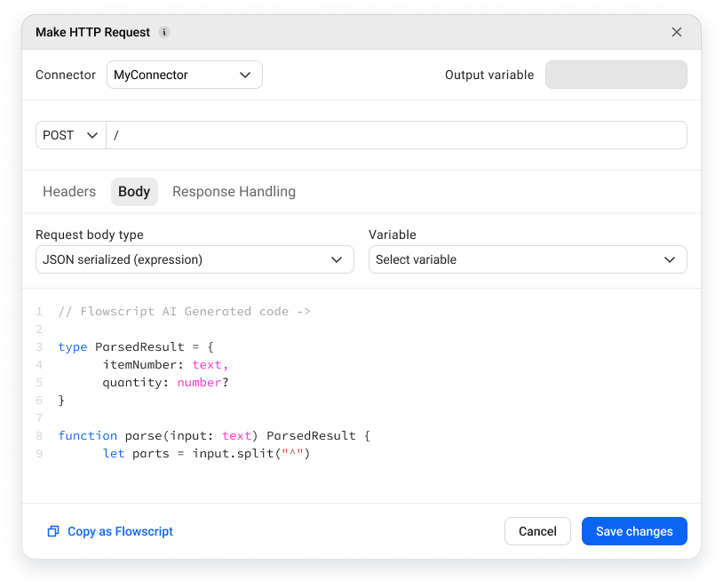Close the Make HTTP Request dialog
The image size is (723, 588).
pos(677,31)
